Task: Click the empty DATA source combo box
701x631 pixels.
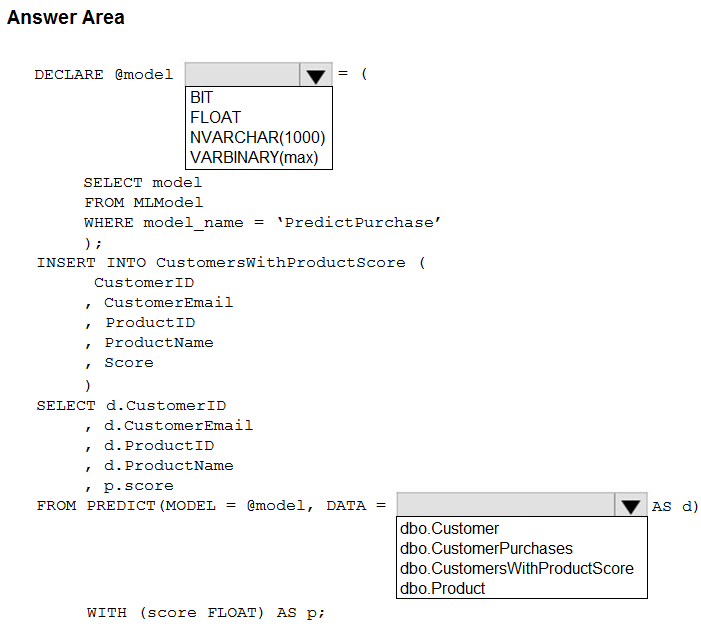Action: [x=505, y=505]
